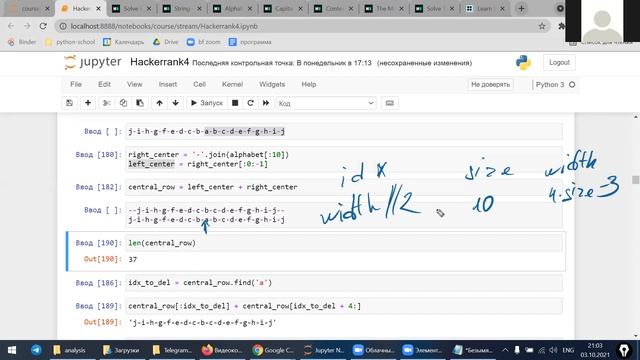
Task: Click taskbar volume speaker icon
Action: point(553,350)
